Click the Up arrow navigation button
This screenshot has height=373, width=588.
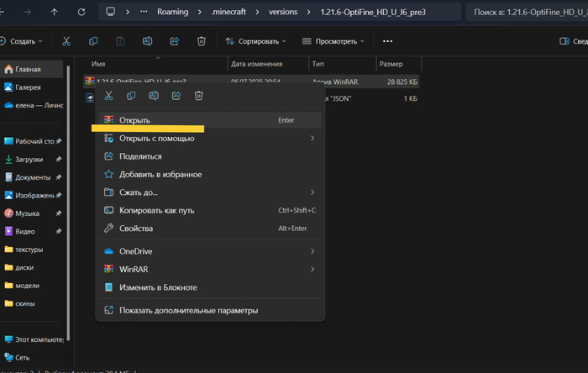click(x=55, y=13)
